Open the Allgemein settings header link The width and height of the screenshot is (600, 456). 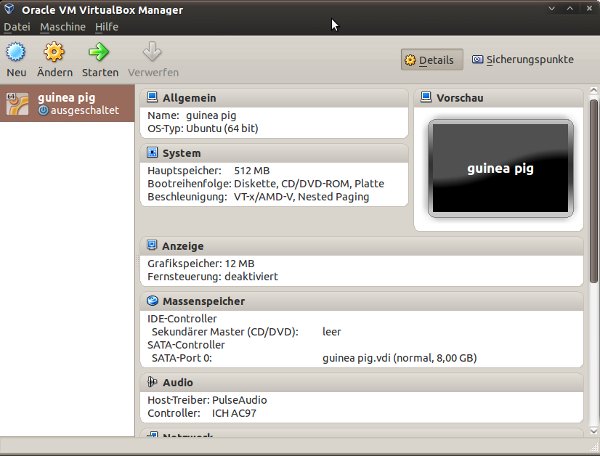coord(189,98)
